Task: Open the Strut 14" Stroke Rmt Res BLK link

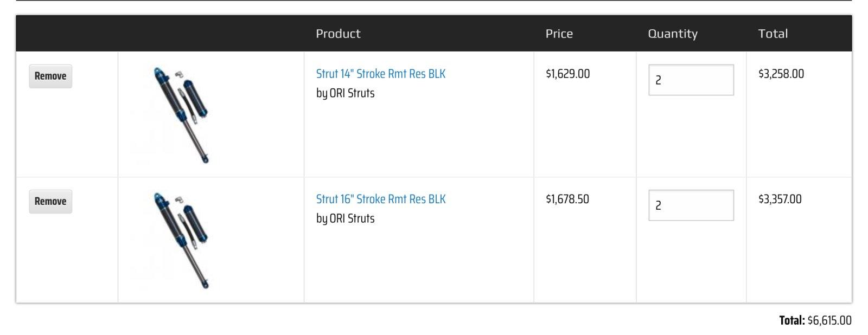Action: 380,74
